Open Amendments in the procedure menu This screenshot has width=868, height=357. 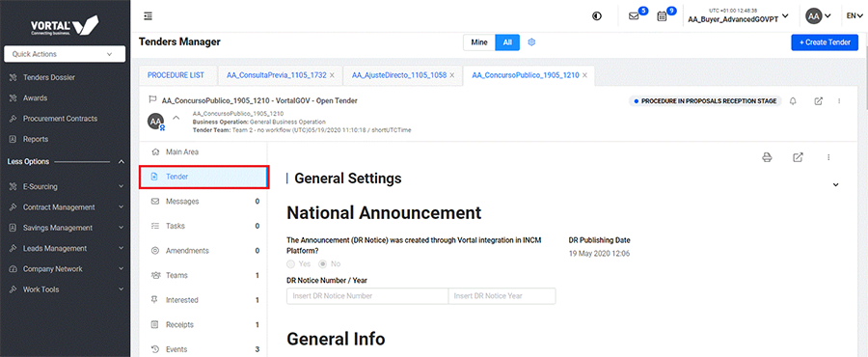[x=203, y=251]
